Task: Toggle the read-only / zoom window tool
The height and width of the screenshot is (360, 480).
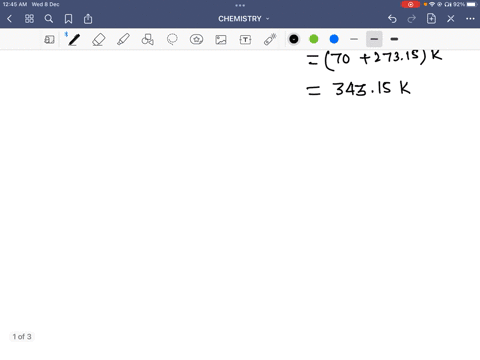Action: pos(49,39)
